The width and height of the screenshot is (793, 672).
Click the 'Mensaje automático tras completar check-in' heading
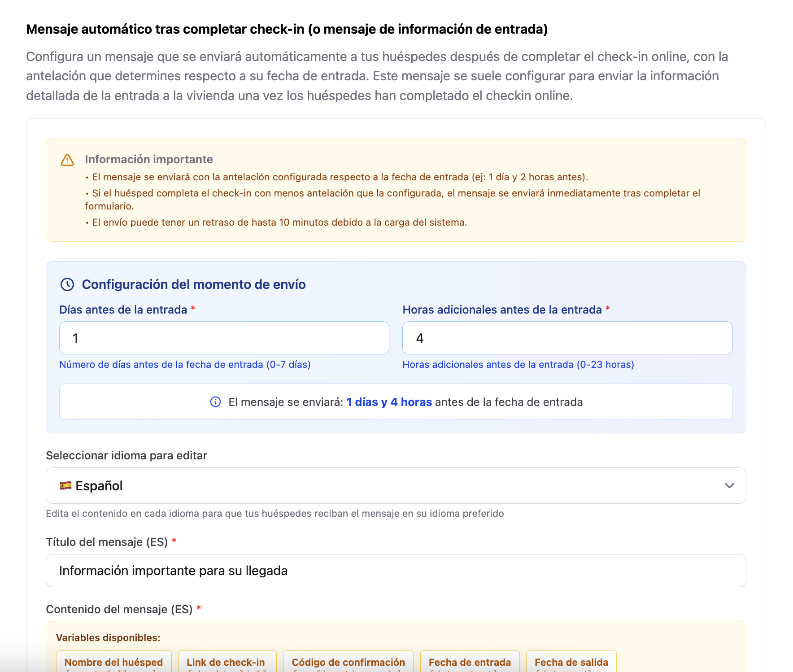(287, 29)
